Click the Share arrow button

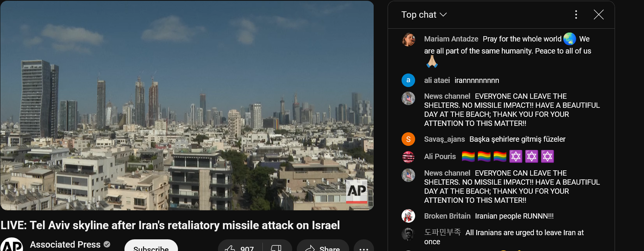pyautogui.click(x=323, y=248)
